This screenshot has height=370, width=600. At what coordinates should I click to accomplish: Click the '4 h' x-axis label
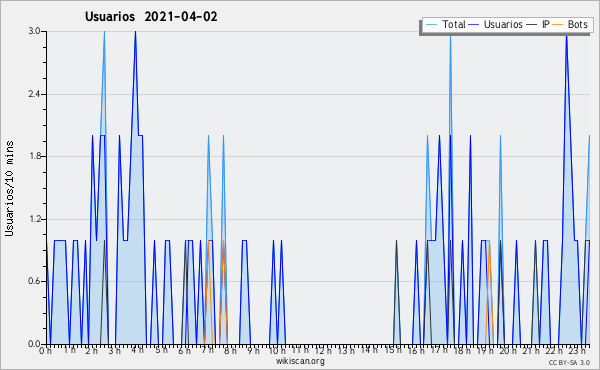pyautogui.click(x=138, y=350)
